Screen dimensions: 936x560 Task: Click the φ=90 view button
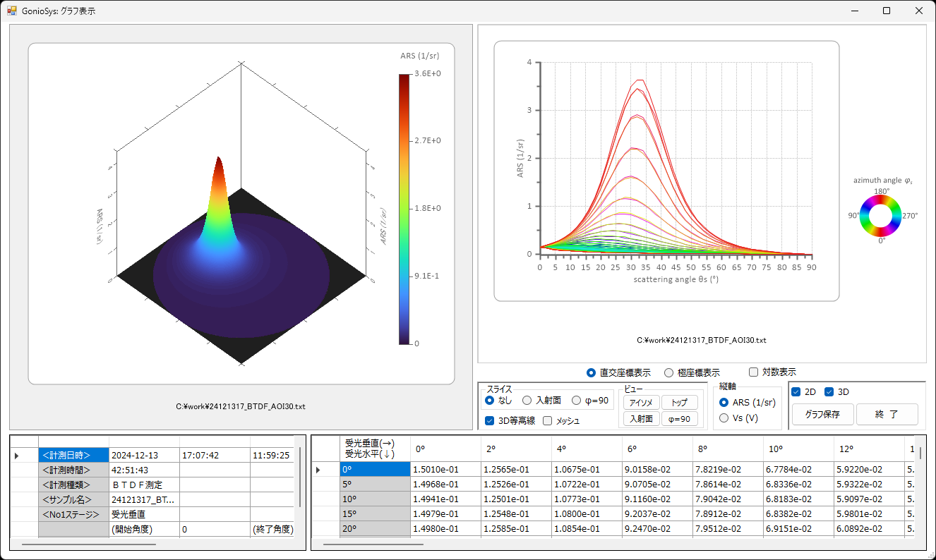(x=679, y=419)
